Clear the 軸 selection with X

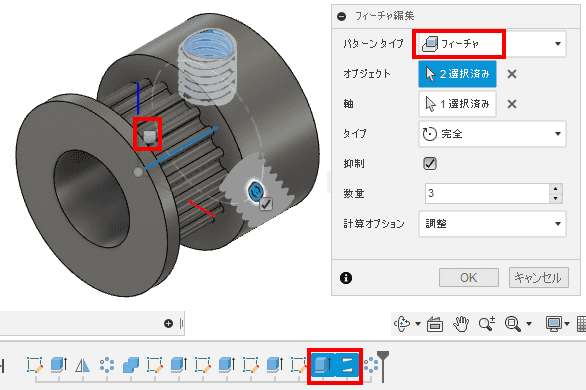512,104
